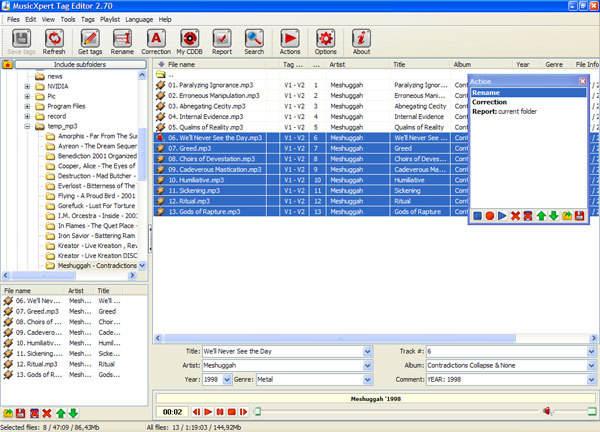Open the Files menu
This screenshot has width=600, height=432.
(x=13, y=19)
